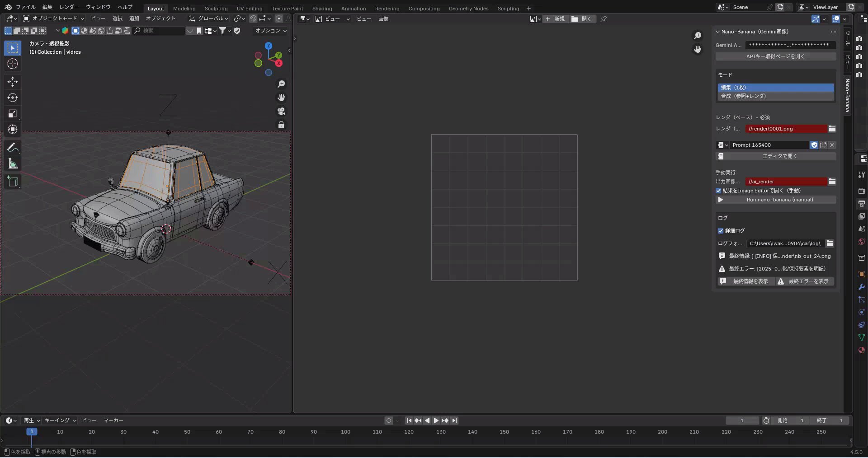Open the ViewLayer selector dropdown
The height and width of the screenshot is (458, 868).
click(x=802, y=7)
